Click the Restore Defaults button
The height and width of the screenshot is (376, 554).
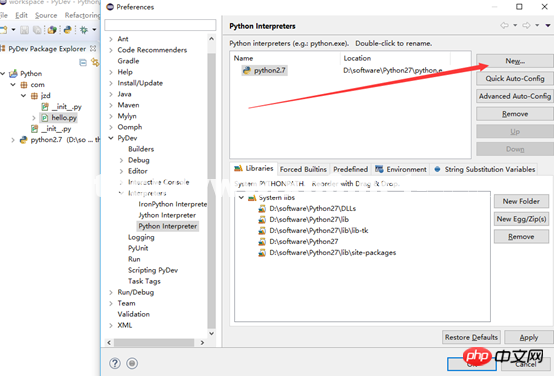[471, 337]
